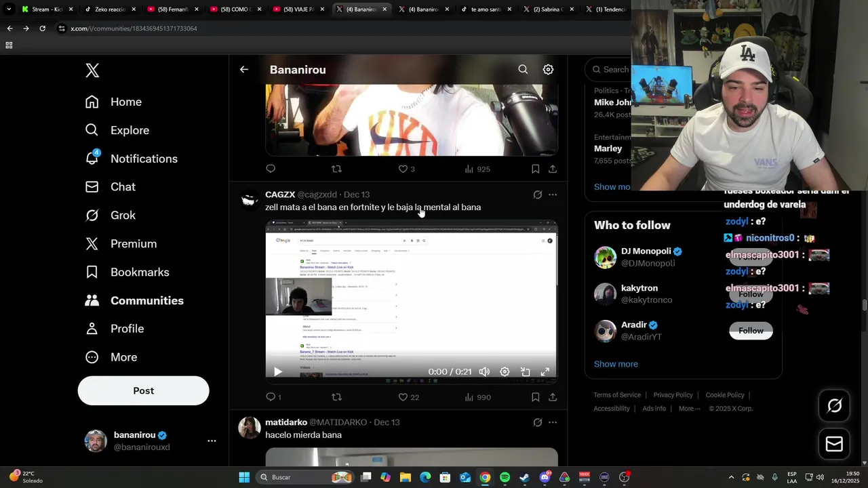Open matidarko's profile avatar
This screenshot has width=868, height=488.
tap(250, 428)
